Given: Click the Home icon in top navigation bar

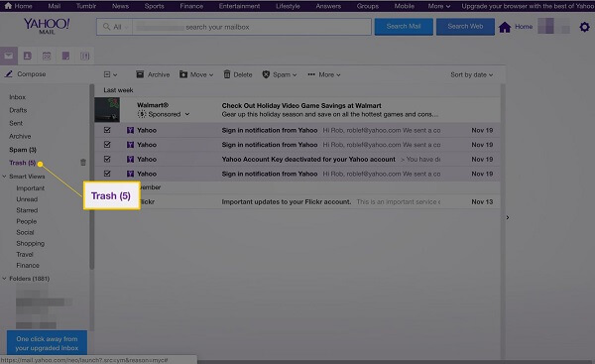Looking at the screenshot, I should (8, 6).
